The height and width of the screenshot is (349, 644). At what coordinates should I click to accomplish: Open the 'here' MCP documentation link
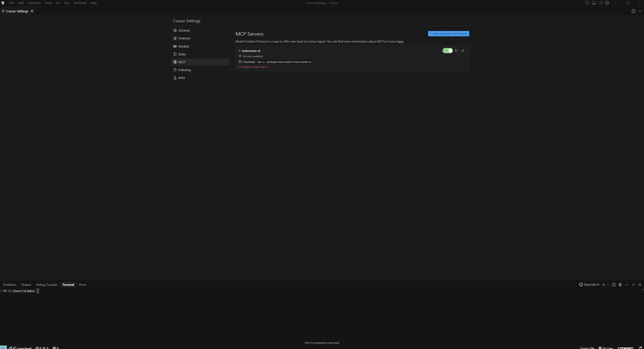click(400, 41)
